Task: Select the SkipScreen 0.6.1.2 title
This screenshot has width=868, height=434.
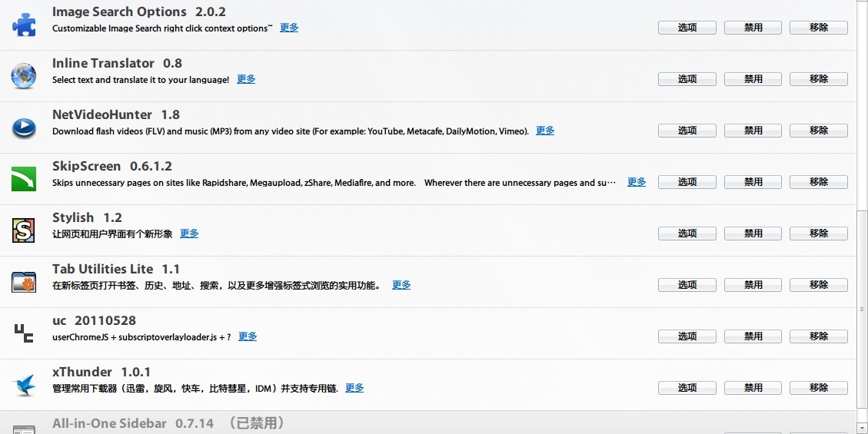Action: coord(111,166)
